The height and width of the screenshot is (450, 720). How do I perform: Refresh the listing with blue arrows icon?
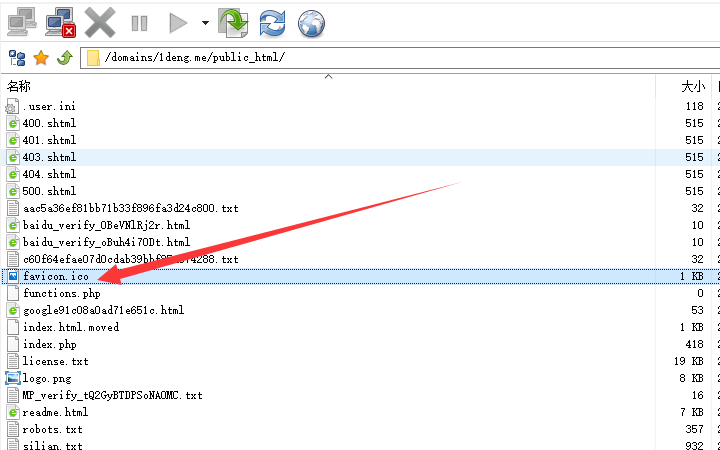[272, 21]
